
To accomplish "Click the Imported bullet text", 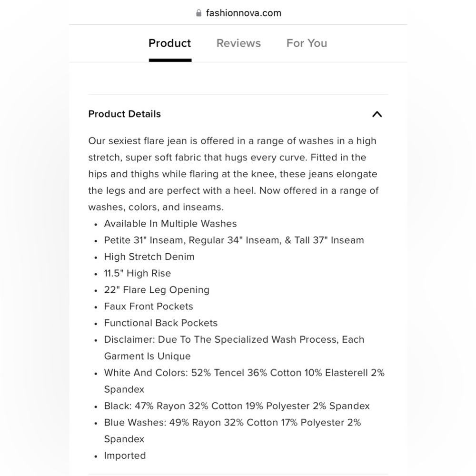I will click(x=125, y=456).
